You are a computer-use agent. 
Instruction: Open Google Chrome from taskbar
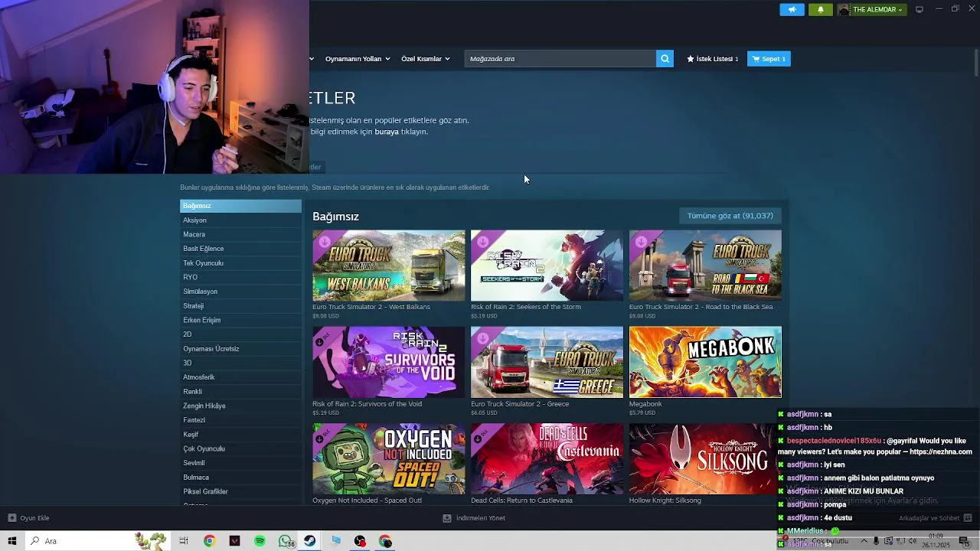[x=209, y=541]
